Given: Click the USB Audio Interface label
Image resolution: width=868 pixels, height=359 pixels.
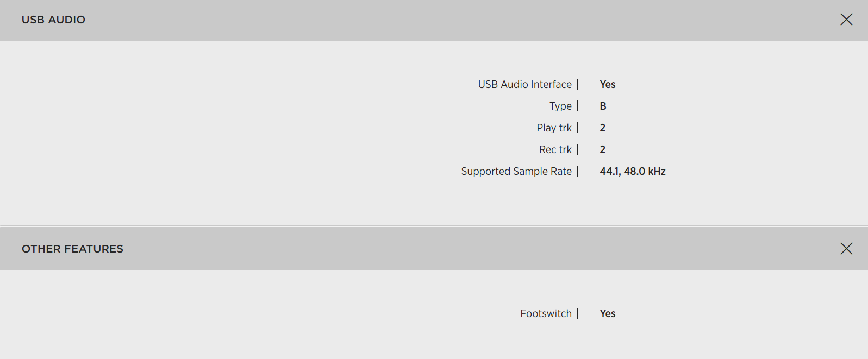Looking at the screenshot, I should (x=524, y=84).
